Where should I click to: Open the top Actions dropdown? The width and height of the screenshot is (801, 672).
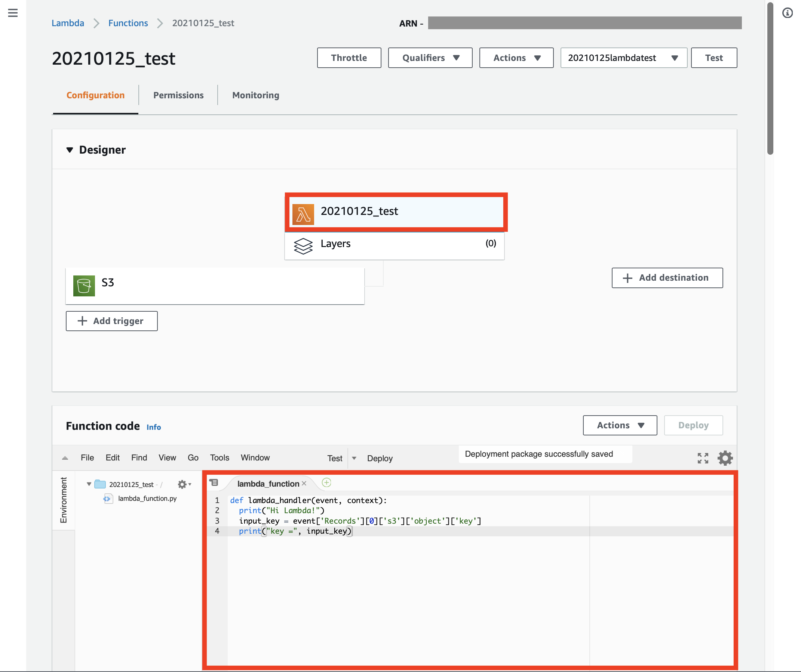pos(516,58)
